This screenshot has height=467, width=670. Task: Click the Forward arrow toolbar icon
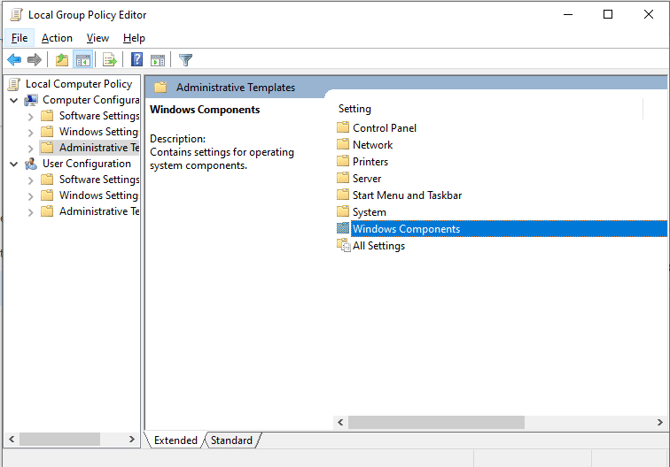[x=34, y=60]
